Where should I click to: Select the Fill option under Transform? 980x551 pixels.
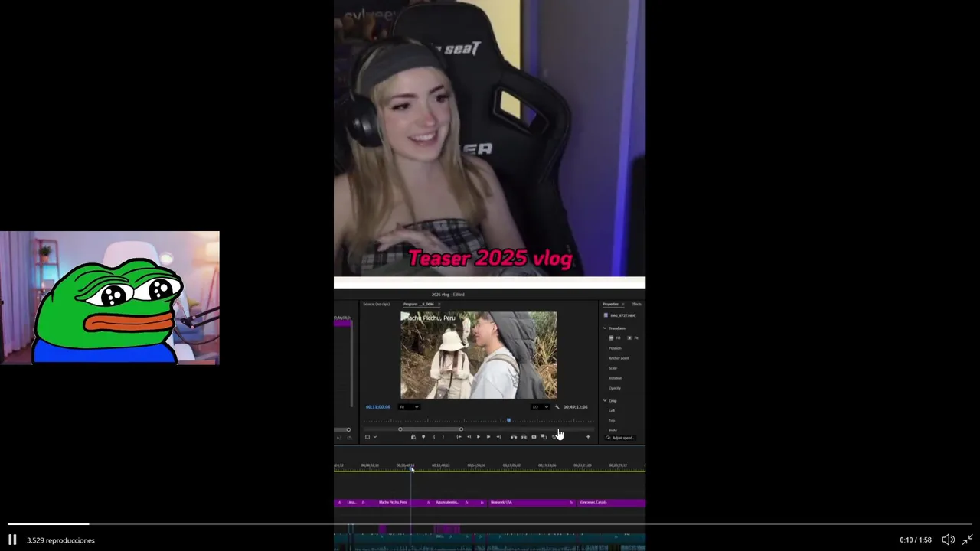tap(614, 337)
